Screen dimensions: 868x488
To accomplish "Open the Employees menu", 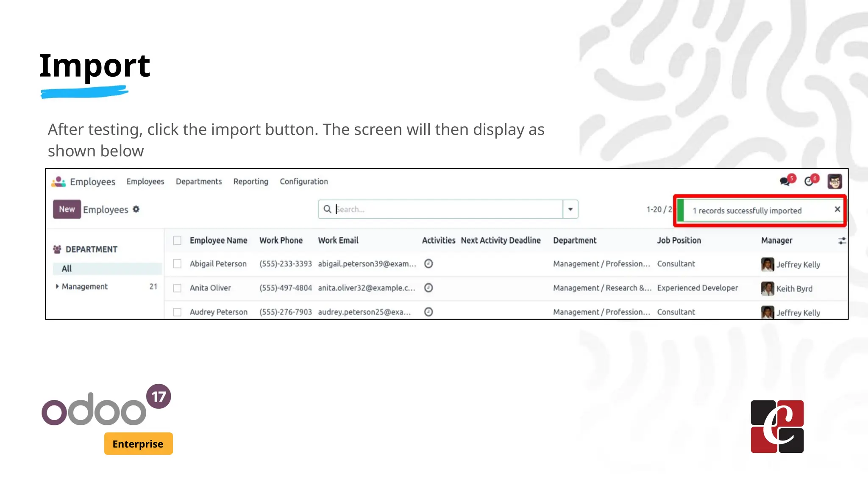I will coord(145,181).
